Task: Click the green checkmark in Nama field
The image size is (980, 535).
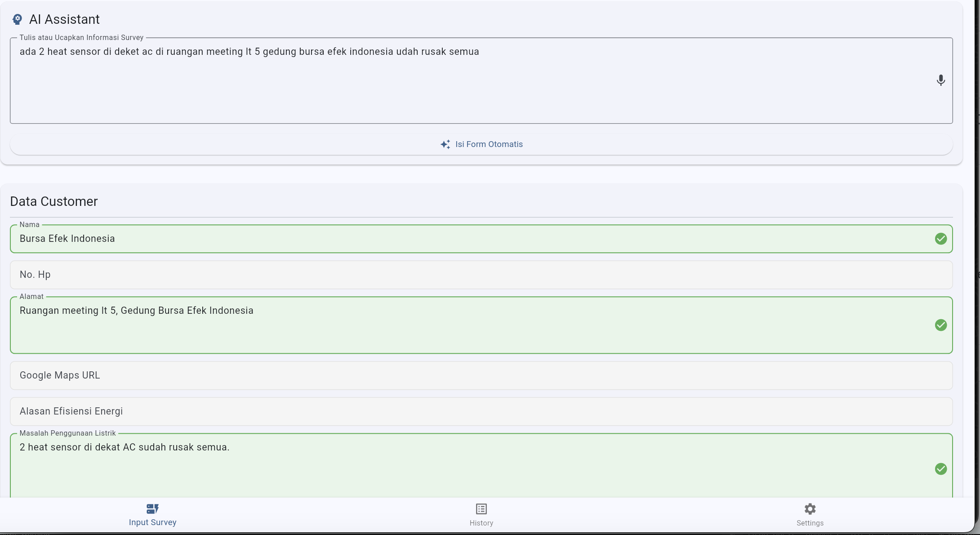Action: click(x=940, y=239)
